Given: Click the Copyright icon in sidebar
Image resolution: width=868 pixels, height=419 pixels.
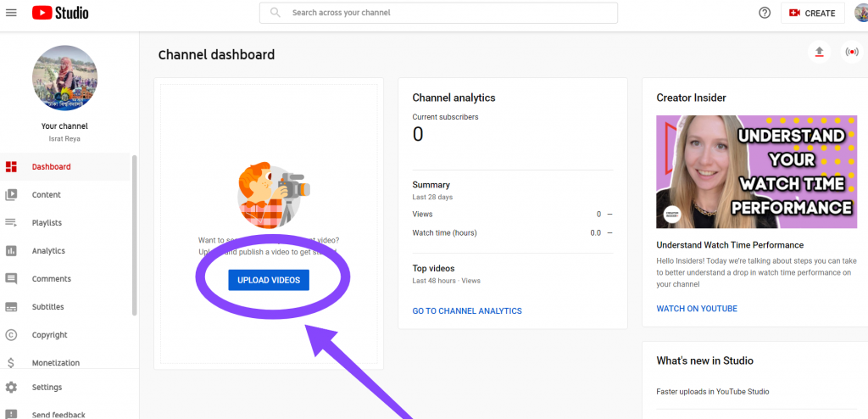Looking at the screenshot, I should pos(11,335).
